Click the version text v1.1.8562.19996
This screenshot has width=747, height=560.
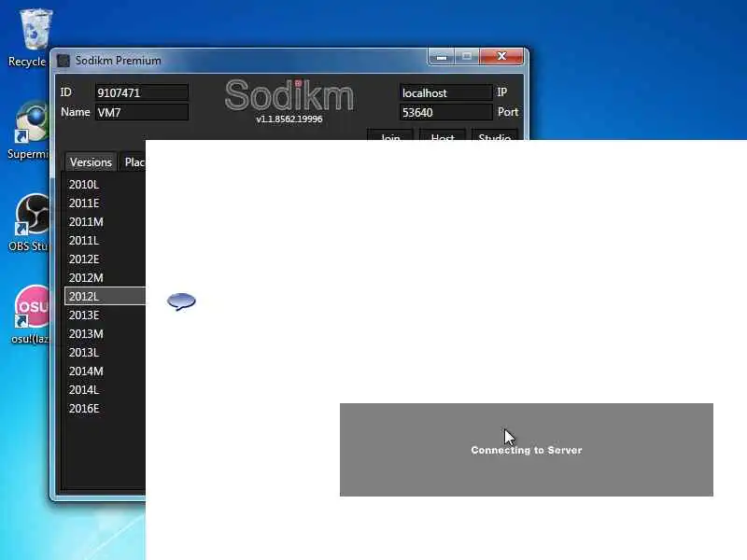point(289,119)
